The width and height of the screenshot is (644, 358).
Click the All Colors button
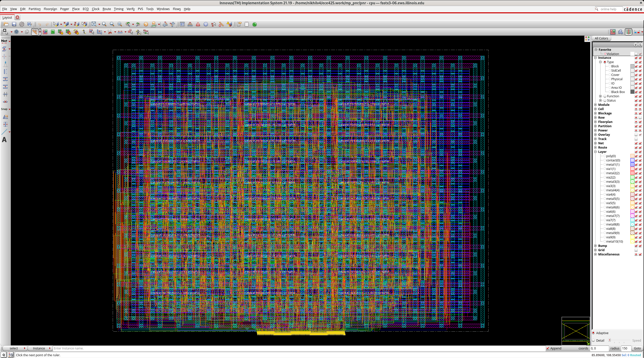pos(601,38)
